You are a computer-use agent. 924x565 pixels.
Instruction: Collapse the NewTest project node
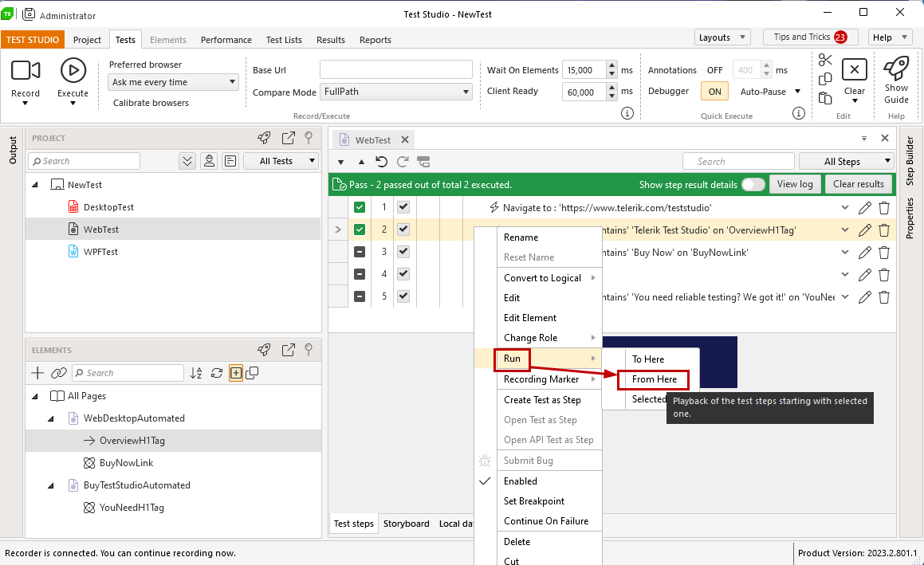(x=35, y=185)
